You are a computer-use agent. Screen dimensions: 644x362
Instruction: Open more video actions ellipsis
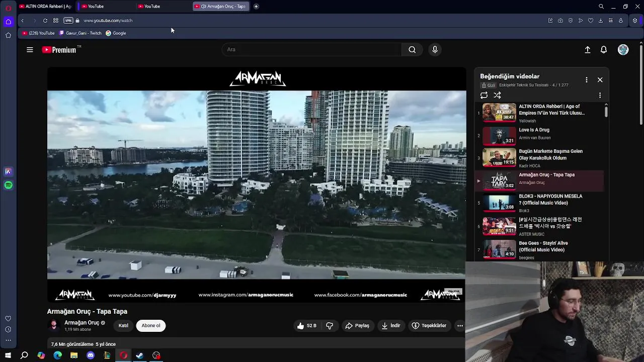click(460, 326)
